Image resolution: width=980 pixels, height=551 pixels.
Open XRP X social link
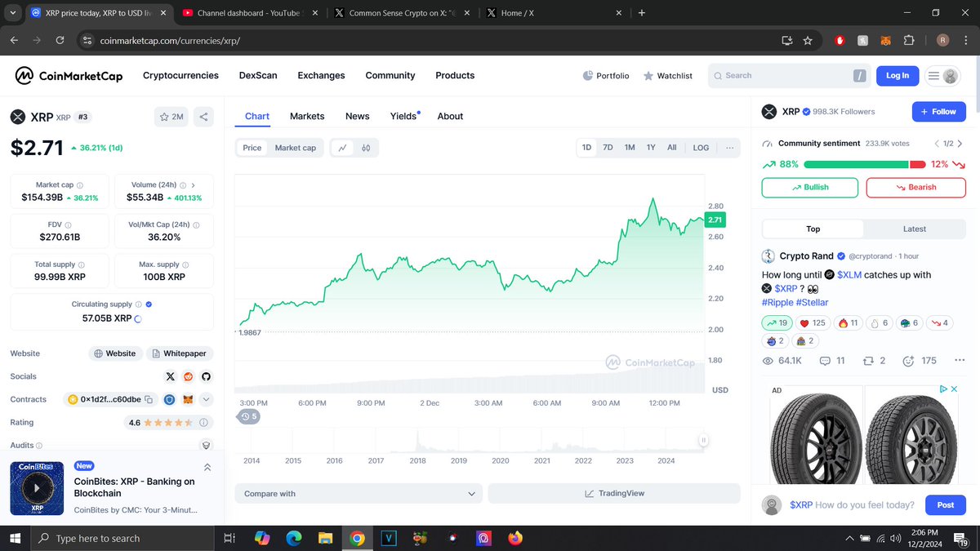coord(170,376)
